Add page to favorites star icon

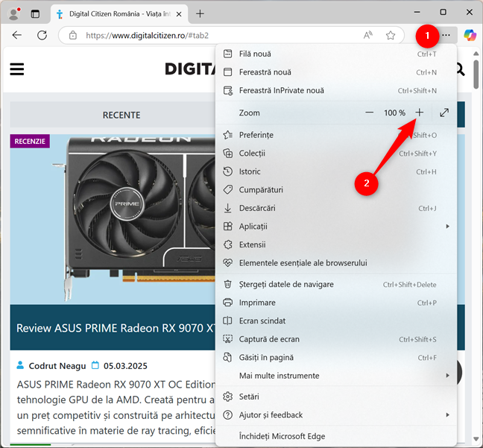(x=391, y=35)
